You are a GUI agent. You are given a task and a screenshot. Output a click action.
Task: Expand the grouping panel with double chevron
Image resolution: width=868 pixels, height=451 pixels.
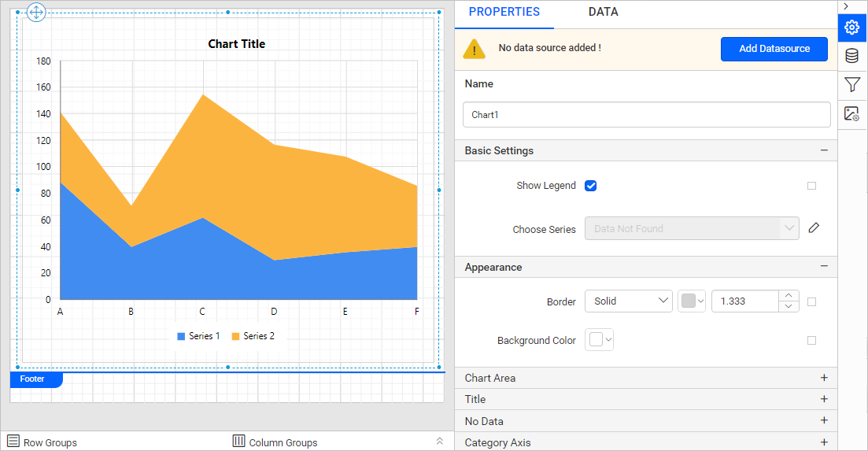coord(439,442)
